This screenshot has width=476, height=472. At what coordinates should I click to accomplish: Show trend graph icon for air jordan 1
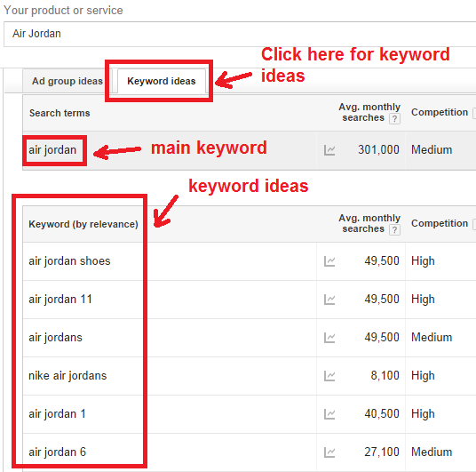pyautogui.click(x=329, y=414)
